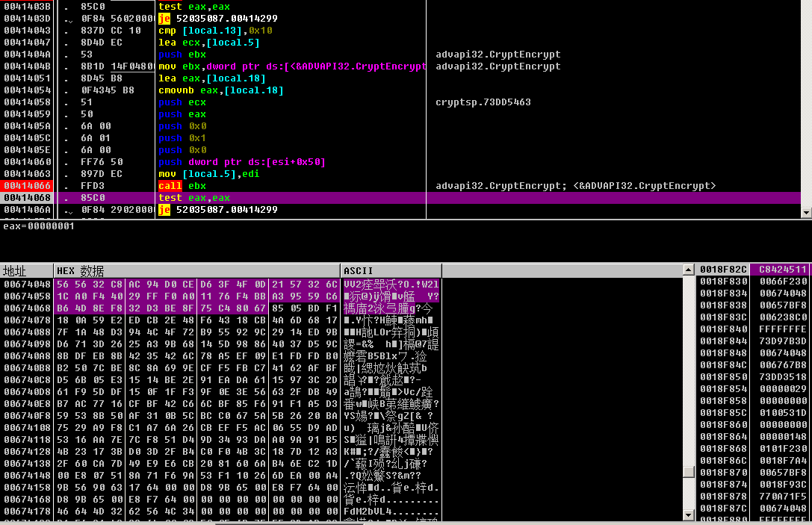Click the cryptsp.73DD5463 comment

pos(483,102)
